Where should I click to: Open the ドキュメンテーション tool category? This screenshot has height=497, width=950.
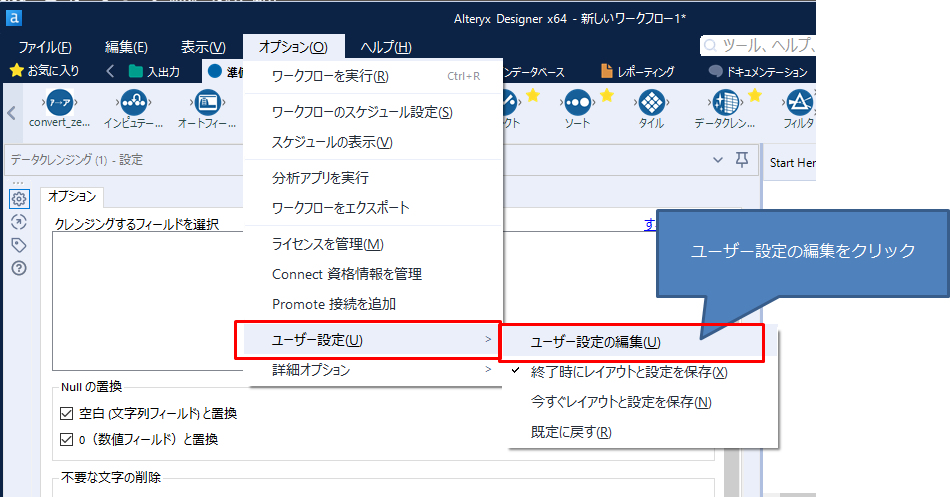(x=758, y=72)
